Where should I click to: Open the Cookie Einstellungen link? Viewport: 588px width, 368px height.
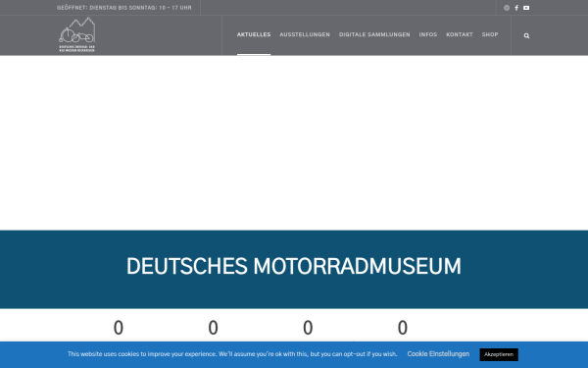pyautogui.click(x=438, y=354)
